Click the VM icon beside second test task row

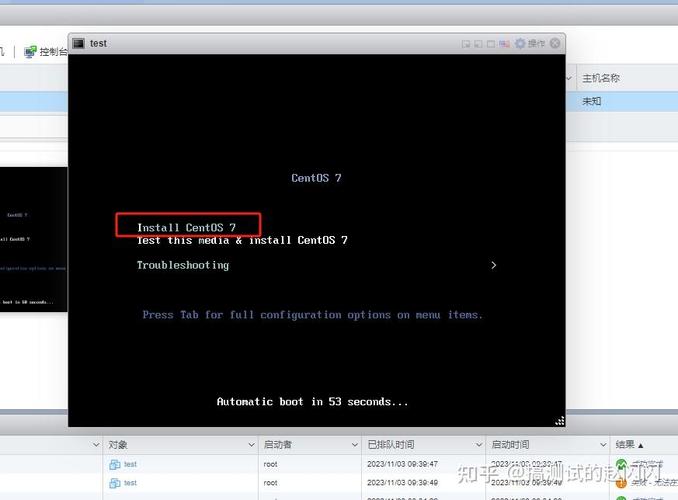point(114,483)
